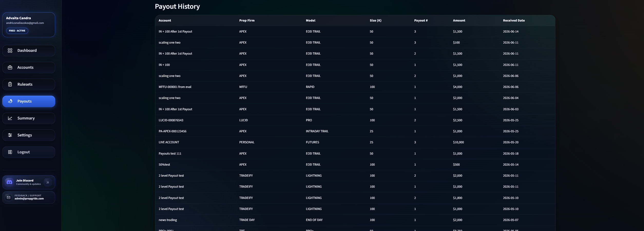Click the Join Discord community link
This screenshot has height=231, width=644.
pos(29,182)
